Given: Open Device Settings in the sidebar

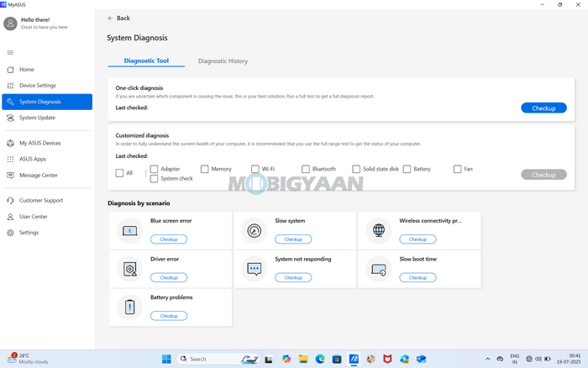Looking at the screenshot, I should point(47,86).
